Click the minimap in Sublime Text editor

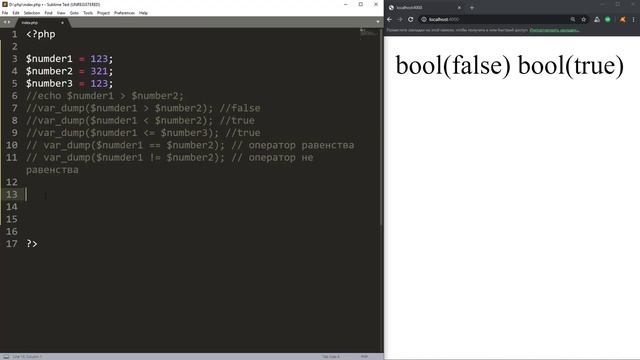pos(369,33)
